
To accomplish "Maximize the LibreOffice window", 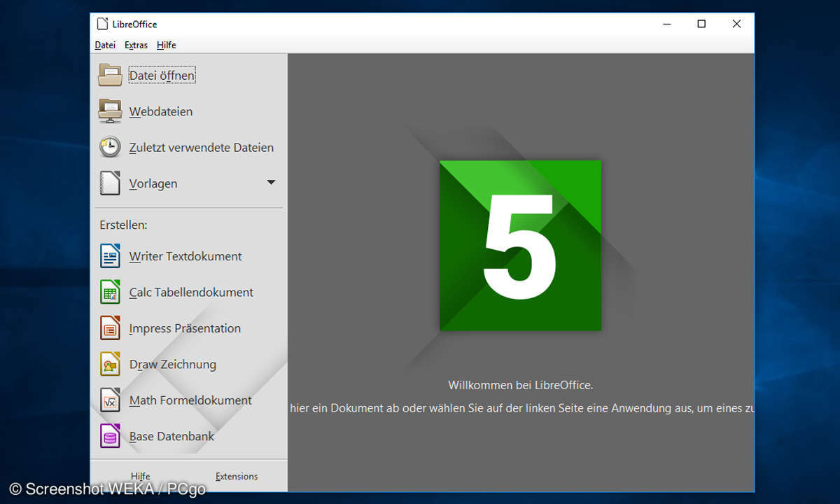I will (701, 24).
